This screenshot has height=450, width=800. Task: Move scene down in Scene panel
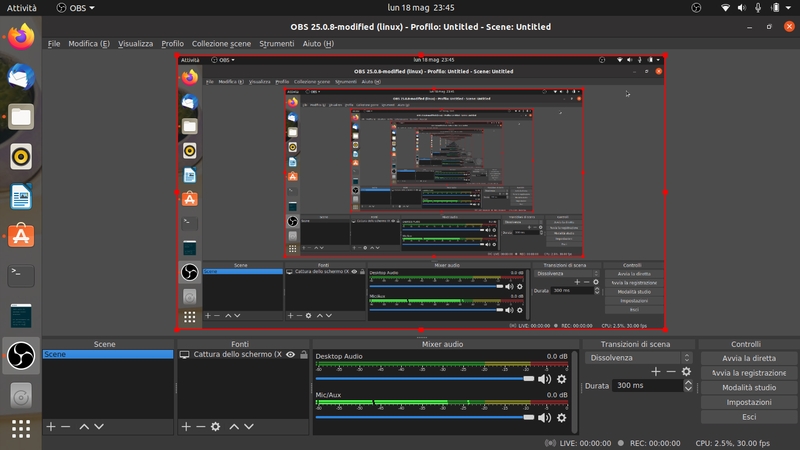tap(99, 427)
